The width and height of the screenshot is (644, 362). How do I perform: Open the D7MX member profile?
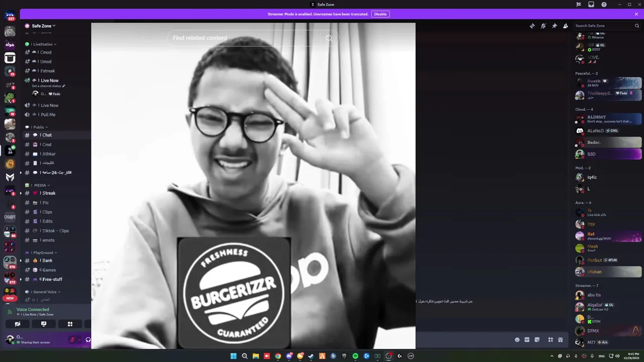[x=608, y=331]
